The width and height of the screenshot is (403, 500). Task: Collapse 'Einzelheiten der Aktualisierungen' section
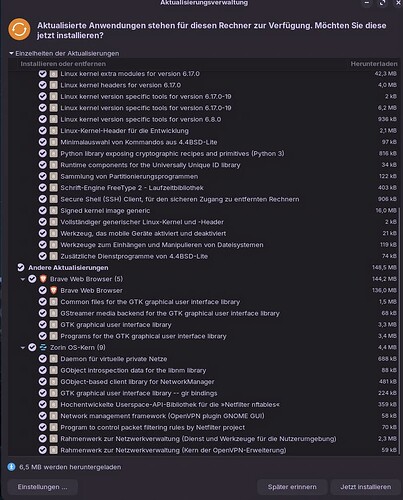[11, 53]
